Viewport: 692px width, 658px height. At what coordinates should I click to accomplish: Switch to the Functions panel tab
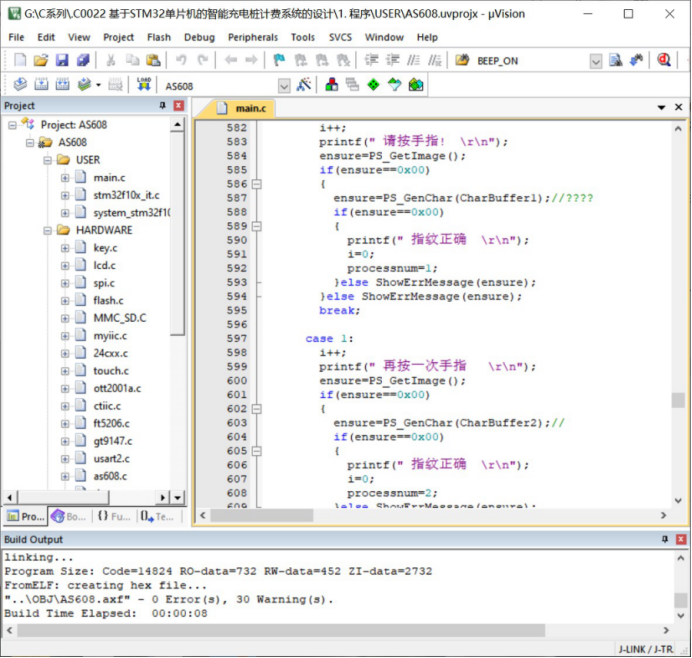(114, 516)
